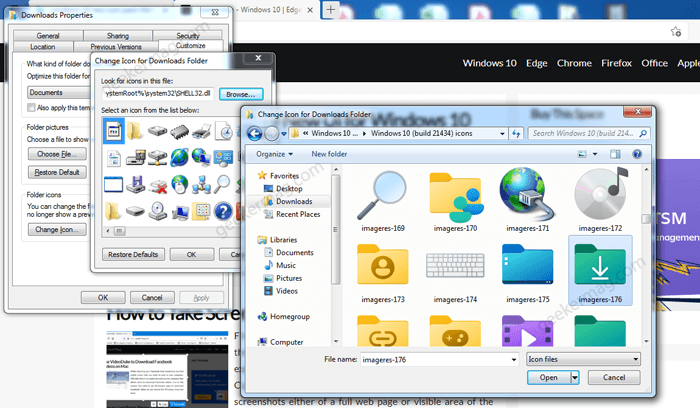Click the Back arrow in file browser
Image resolution: width=700 pixels, height=408 pixels.
click(x=255, y=133)
